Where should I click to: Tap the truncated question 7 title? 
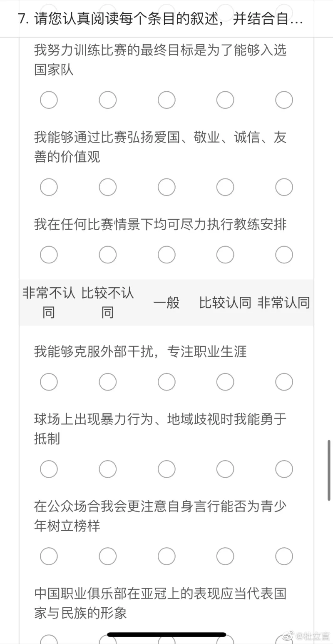coord(161,19)
